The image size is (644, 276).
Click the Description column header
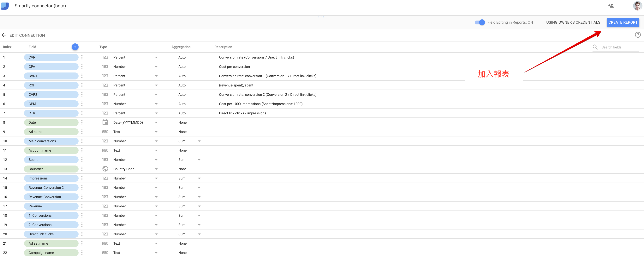223,47
